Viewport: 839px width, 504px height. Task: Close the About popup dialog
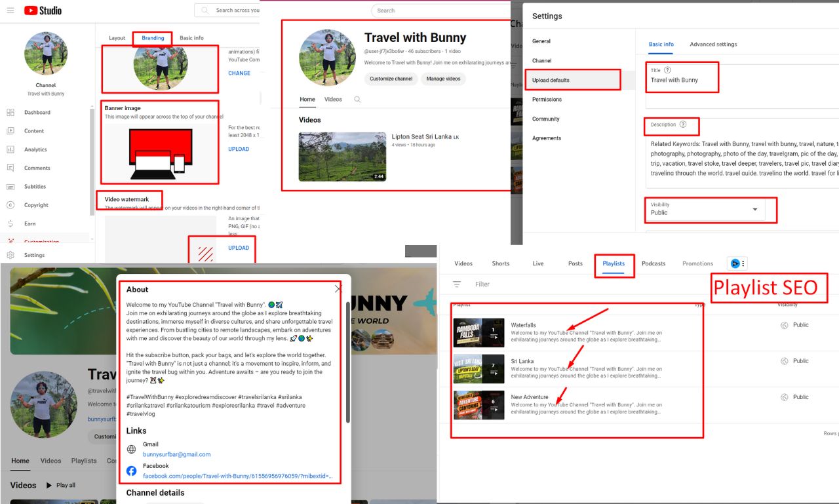coord(338,288)
